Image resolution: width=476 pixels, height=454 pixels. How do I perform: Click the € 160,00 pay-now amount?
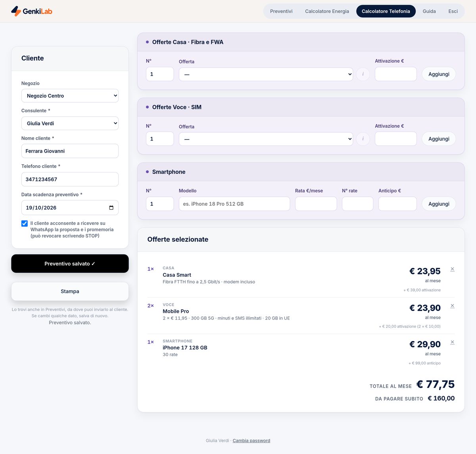(441, 398)
